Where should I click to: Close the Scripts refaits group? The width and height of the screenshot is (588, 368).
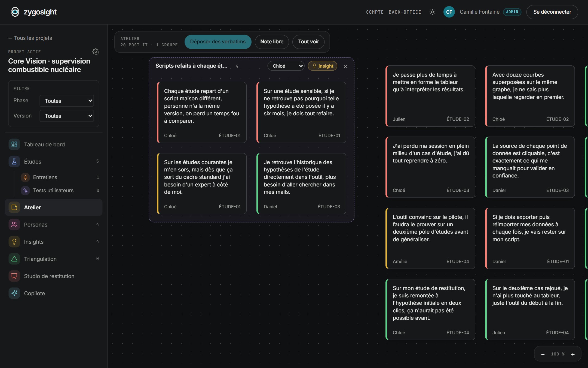pos(345,66)
